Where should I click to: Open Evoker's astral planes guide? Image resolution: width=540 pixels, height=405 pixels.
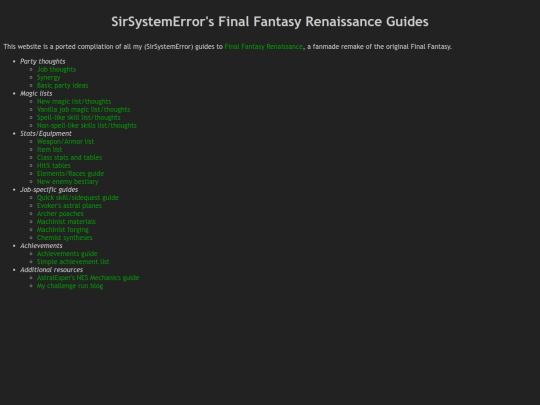point(69,206)
